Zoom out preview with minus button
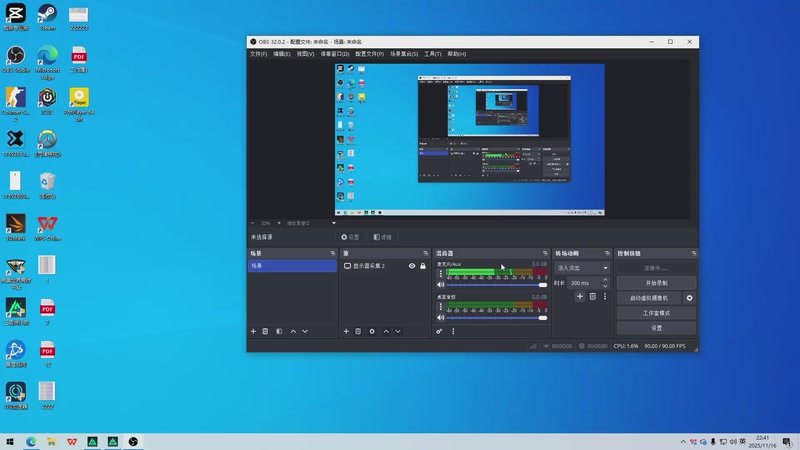Viewport: 800px width, 450px height. (253, 223)
